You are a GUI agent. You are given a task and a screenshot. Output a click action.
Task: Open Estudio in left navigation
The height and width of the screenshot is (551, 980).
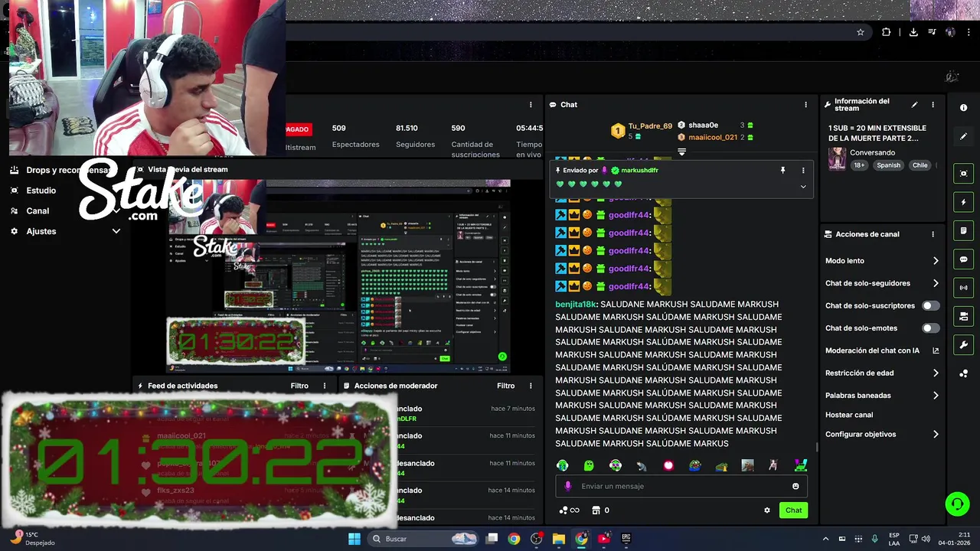(41, 191)
